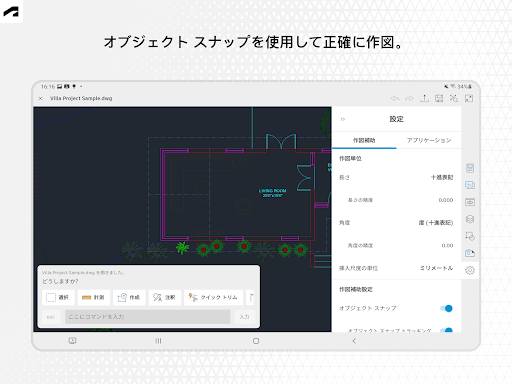
Task: Toggle the オブジェクト スナップ トラッキング switch
Action: pos(446,330)
